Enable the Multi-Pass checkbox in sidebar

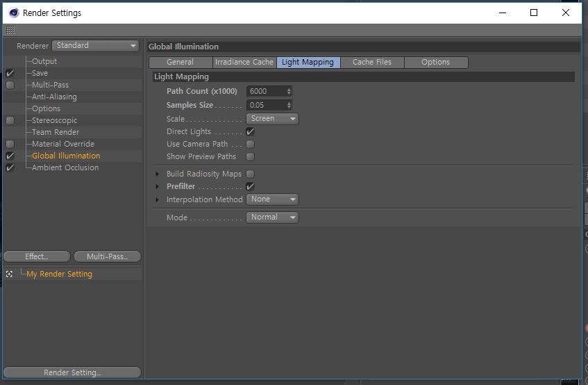click(10, 85)
